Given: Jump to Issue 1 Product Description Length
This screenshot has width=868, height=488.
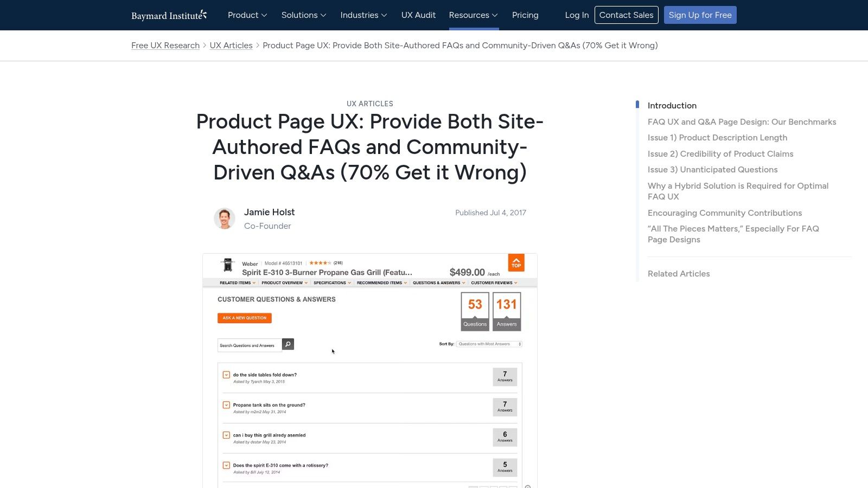Looking at the screenshot, I should tap(717, 138).
